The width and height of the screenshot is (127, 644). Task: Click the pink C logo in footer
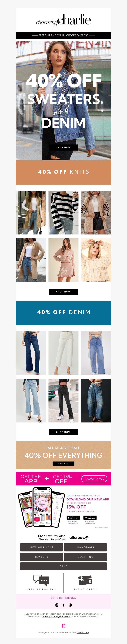[63, 626]
